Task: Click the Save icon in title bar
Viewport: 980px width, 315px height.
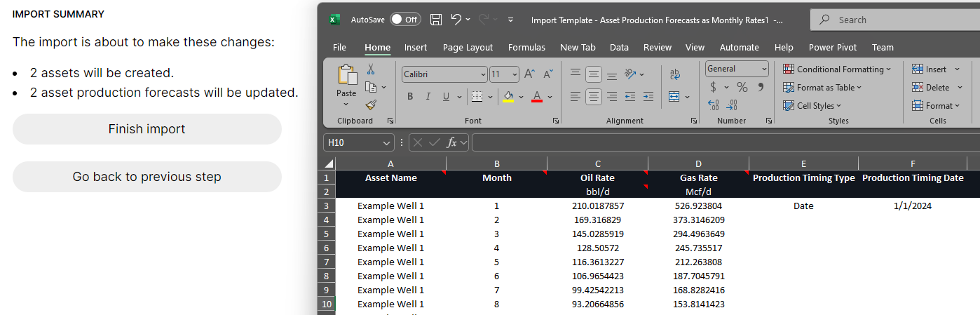Action: pyautogui.click(x=436, y=20)
